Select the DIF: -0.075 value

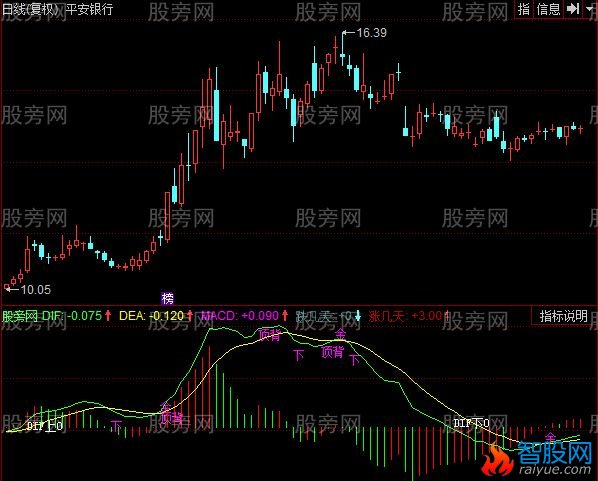click(72, 316)
